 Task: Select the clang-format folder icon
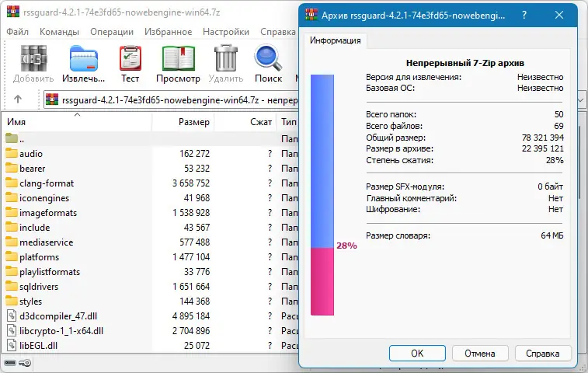[x=12, y=183]
